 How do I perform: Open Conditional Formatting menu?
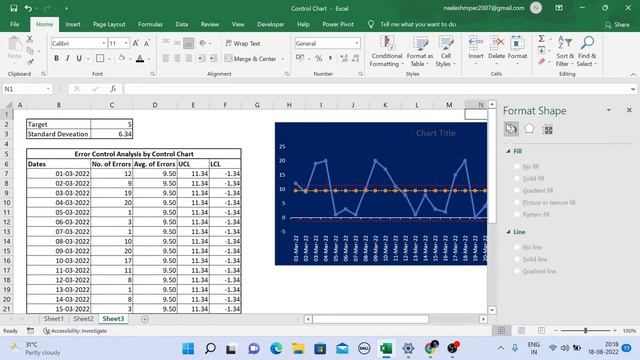(386, 51)
